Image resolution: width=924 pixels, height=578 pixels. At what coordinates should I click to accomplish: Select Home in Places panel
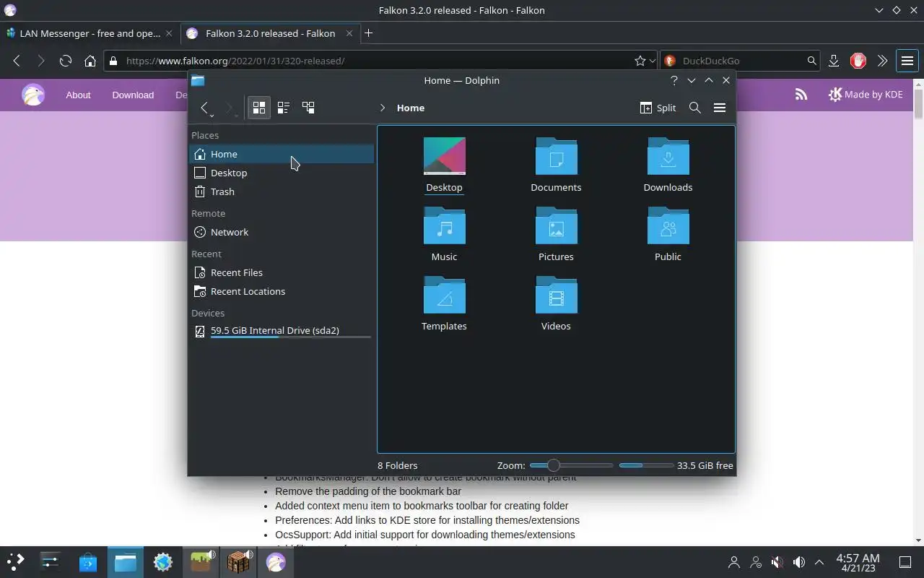[282, 154]
